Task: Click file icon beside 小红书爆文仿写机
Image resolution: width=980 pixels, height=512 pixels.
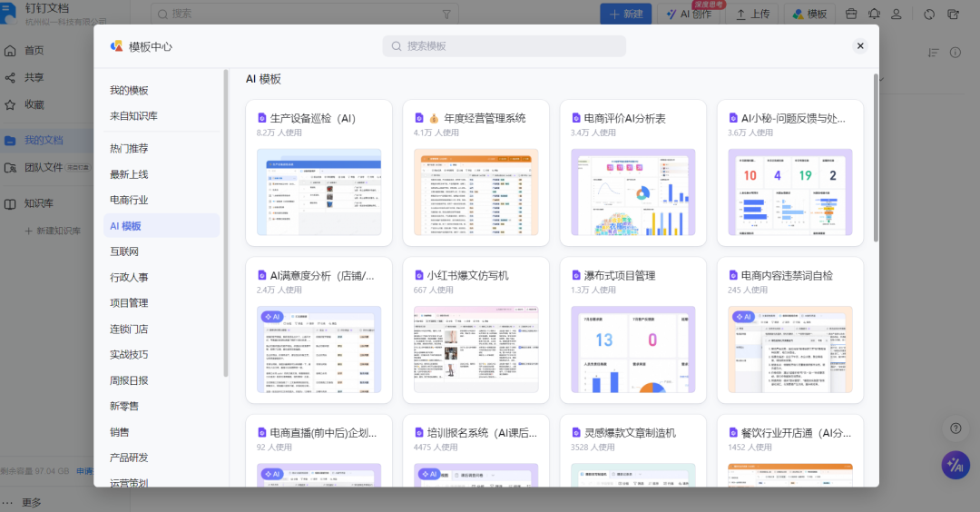Action: click(419, 276)
